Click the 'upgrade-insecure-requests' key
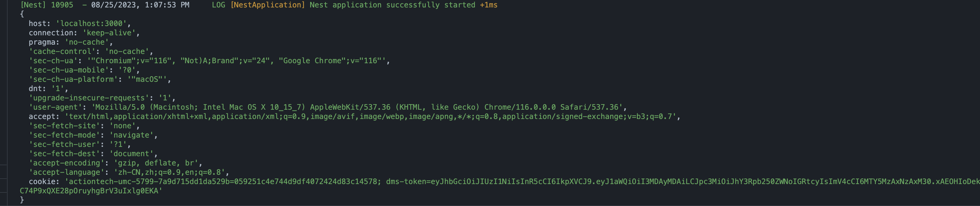This screenshot has width=980, height=206. pos(89,98)
